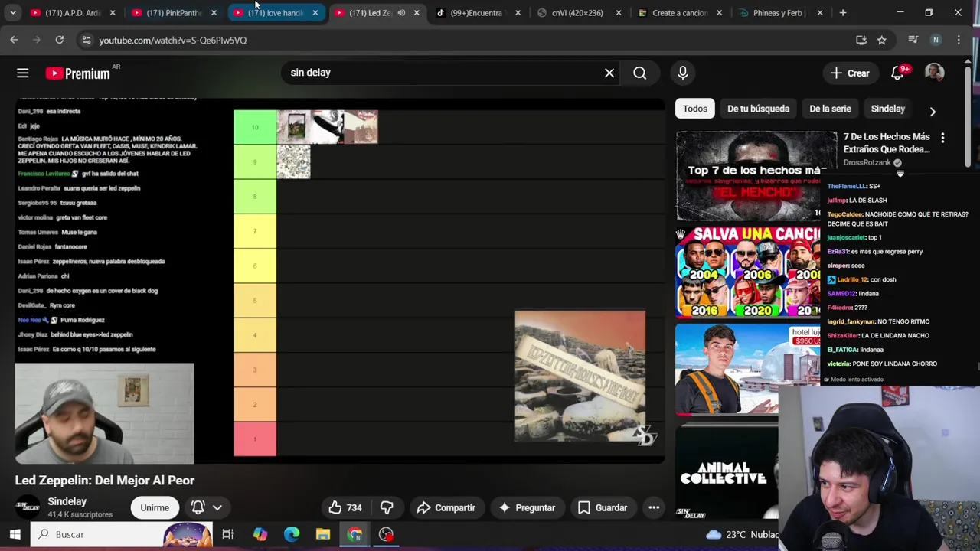980x551 pixels.
Task: Open Chrome three-dot menu
Action: (959, 40)
